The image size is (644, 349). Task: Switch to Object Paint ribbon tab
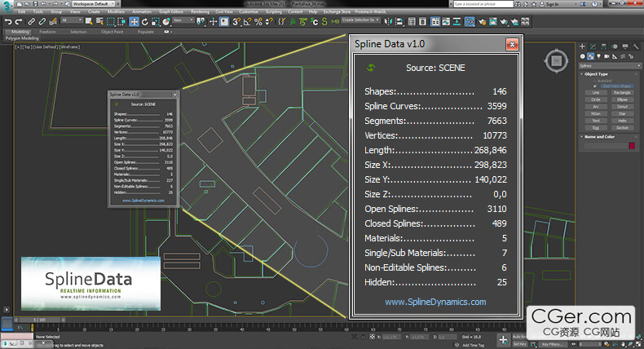pos(112,32)
